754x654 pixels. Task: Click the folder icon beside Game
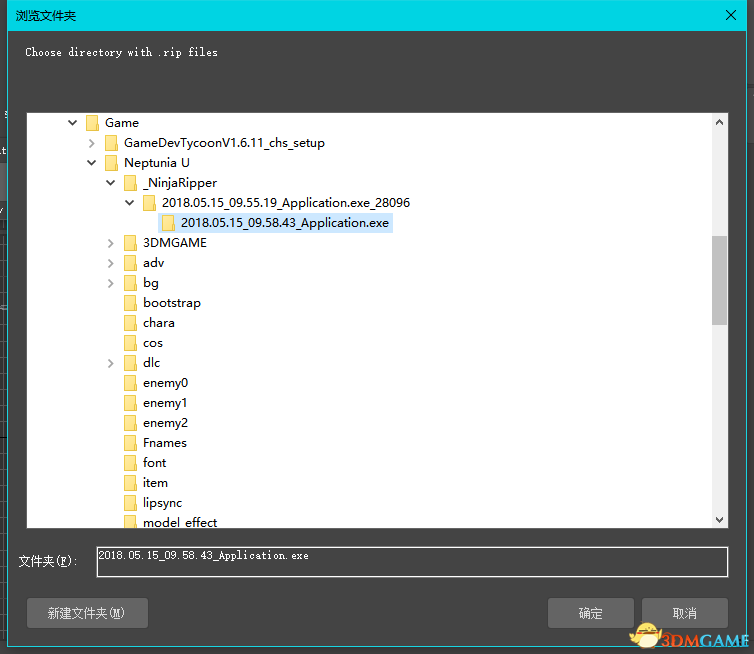92,123
